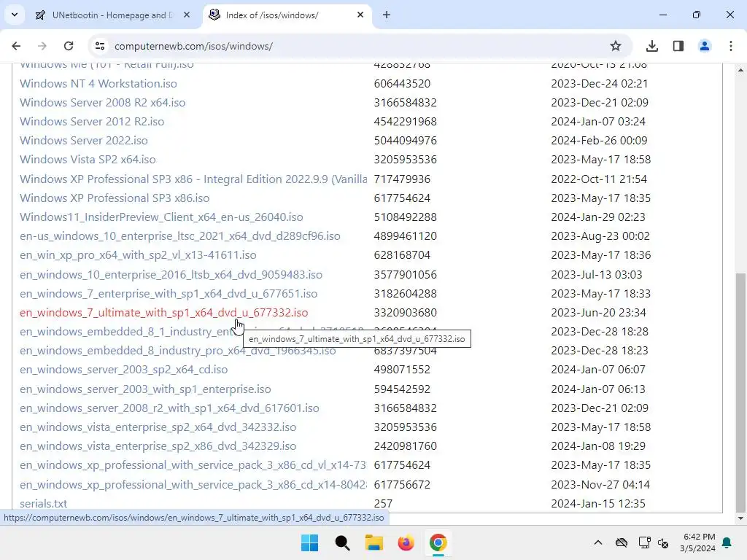
Task: Open the serials.txt file link
Action: (43, 504)
